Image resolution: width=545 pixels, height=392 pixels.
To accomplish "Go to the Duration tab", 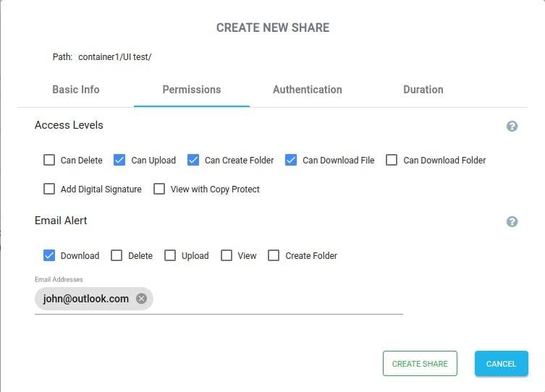I will tap(423, 90).
